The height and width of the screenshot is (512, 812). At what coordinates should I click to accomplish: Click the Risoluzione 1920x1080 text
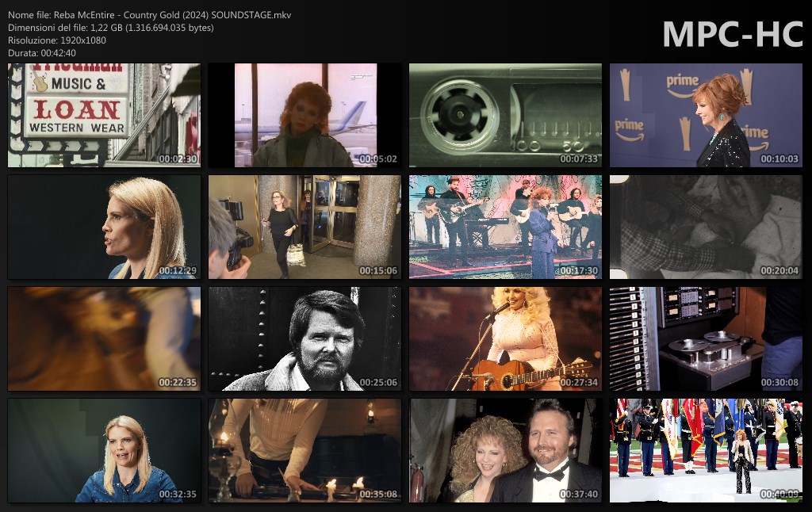click(x=57, y=40)
